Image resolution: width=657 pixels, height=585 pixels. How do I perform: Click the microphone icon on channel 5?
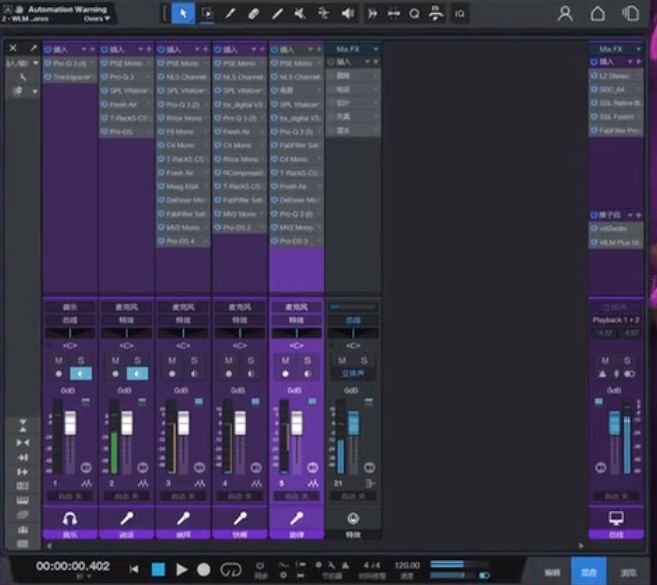(x=297, y=518)
